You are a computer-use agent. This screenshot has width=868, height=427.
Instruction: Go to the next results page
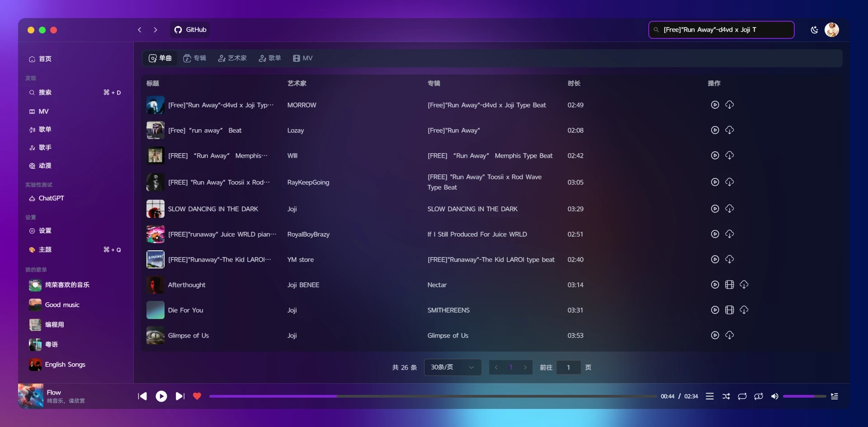pyautogui.click(x=525, y=367)
